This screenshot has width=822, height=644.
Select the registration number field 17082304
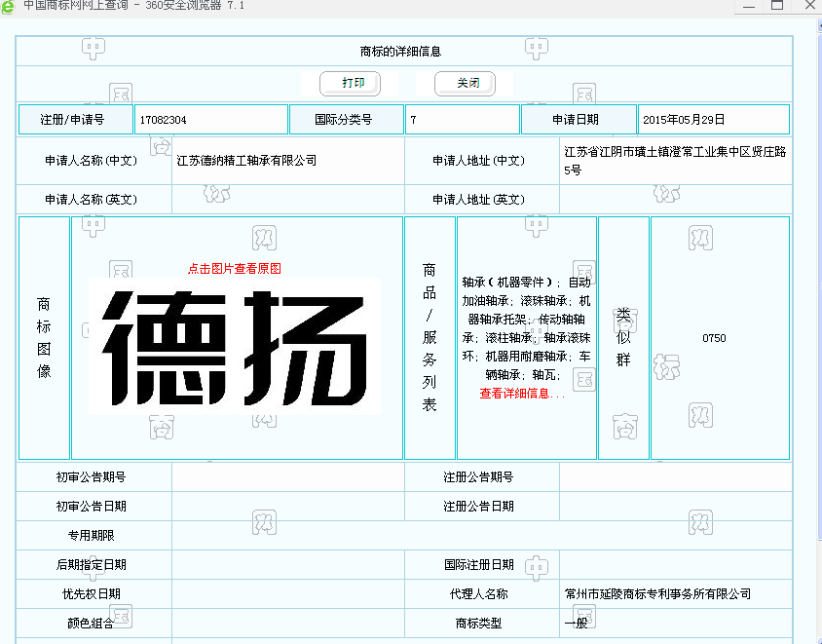tap(210, 120)
